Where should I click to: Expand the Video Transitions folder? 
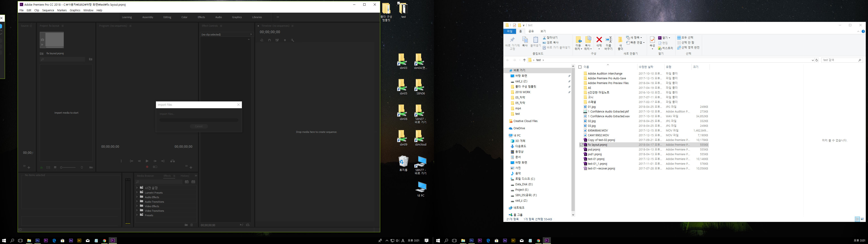click(137, 210)
